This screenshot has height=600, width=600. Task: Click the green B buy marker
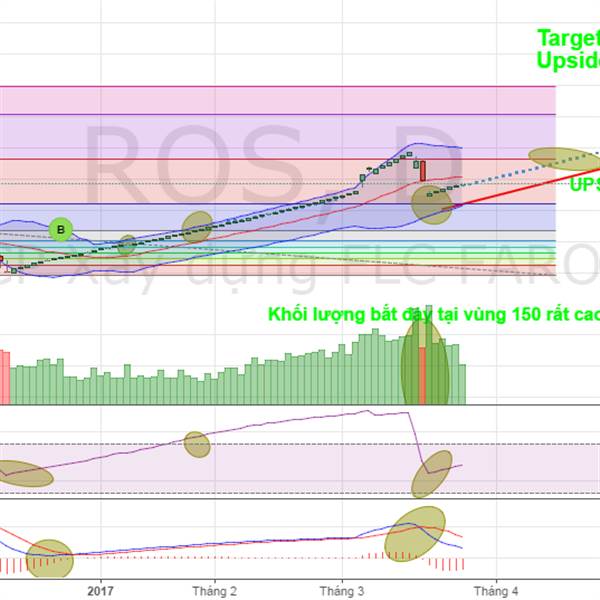(x=60, y=229)
